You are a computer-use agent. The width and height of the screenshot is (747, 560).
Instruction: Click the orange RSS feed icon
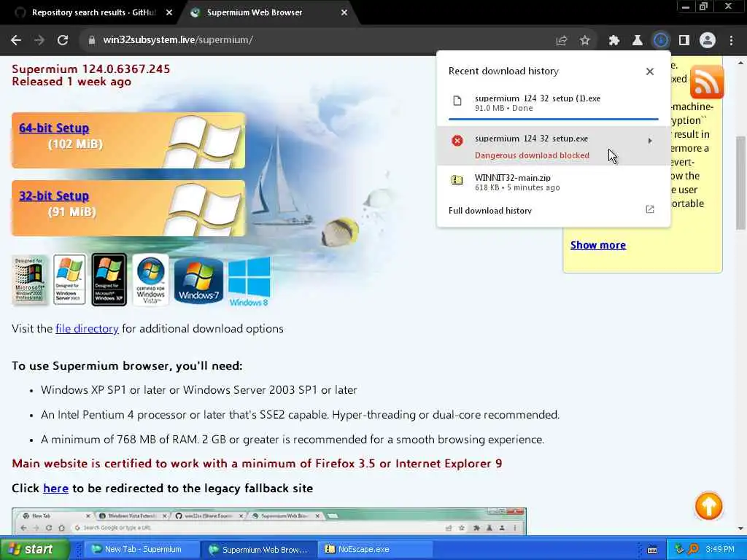(706, 82)
